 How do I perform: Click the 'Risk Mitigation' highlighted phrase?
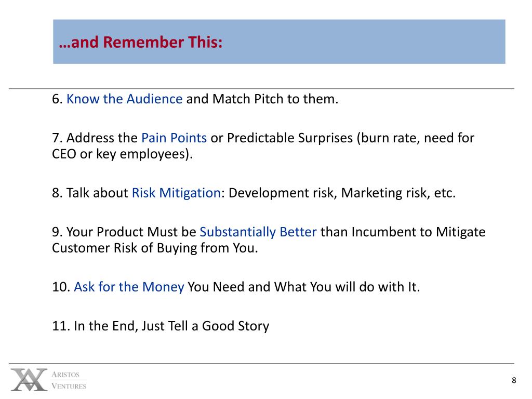[x=177, y=193]
